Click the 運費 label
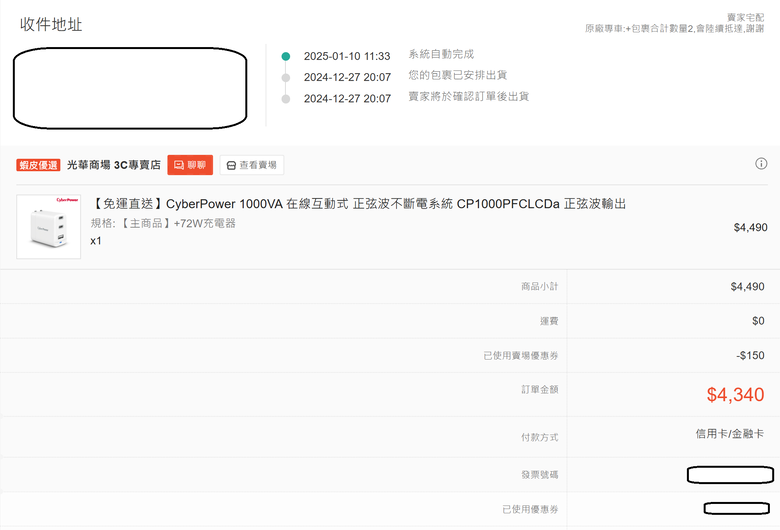 549,321
